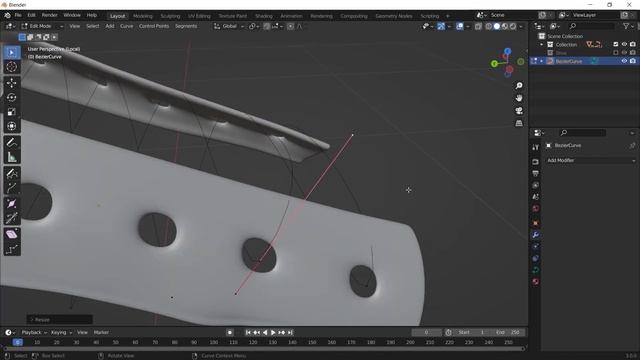Toggle camera view icon
Image resolution: width=640 pixels, height=360 pixels.
(519, 111)
